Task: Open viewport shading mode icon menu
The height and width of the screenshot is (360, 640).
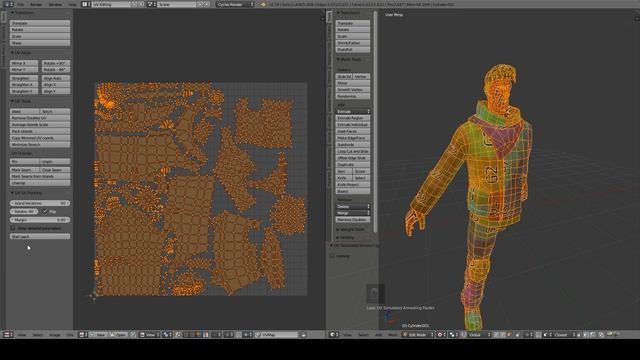Action: point(441,335)
